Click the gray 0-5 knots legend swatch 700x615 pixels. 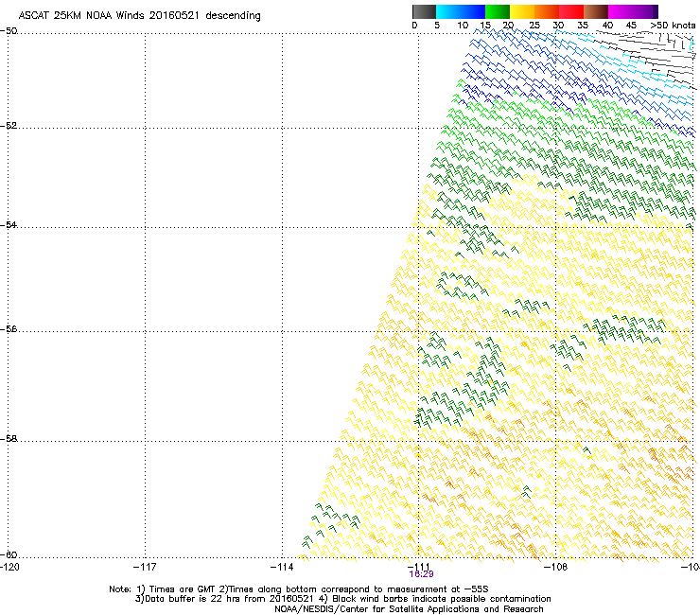coord(424,11)
